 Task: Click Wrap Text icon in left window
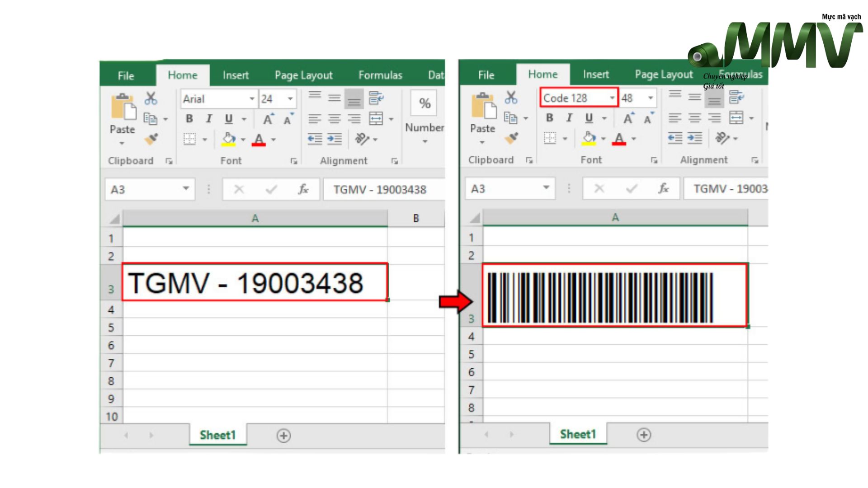point(376,98)
